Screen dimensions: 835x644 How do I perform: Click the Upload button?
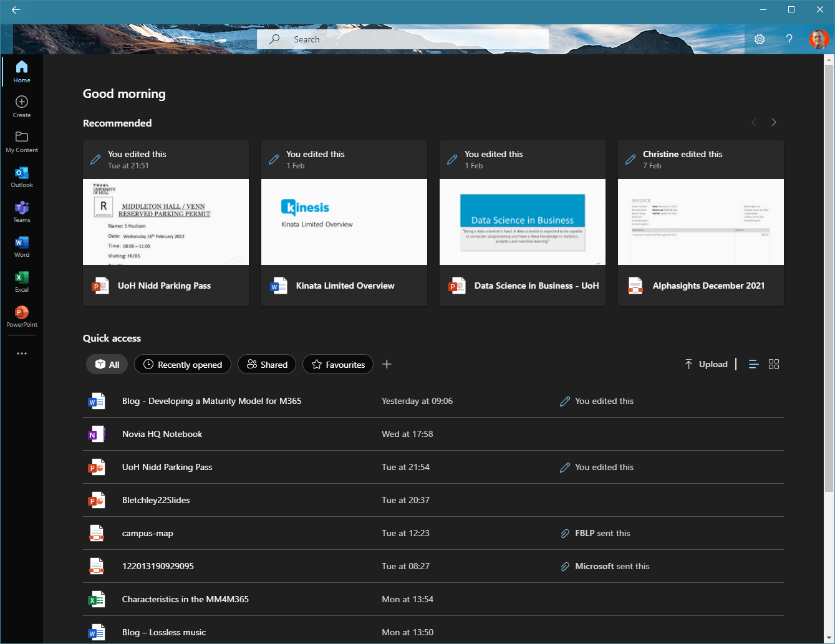click(x=706, y=364)
